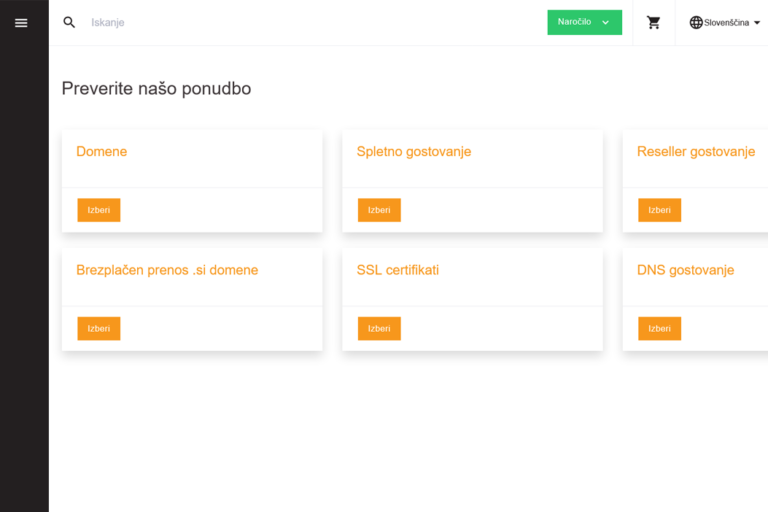This screenshot has height=512, width=768.
Task: Open the Spletno gostovanje title link
Action: [414, 152]
